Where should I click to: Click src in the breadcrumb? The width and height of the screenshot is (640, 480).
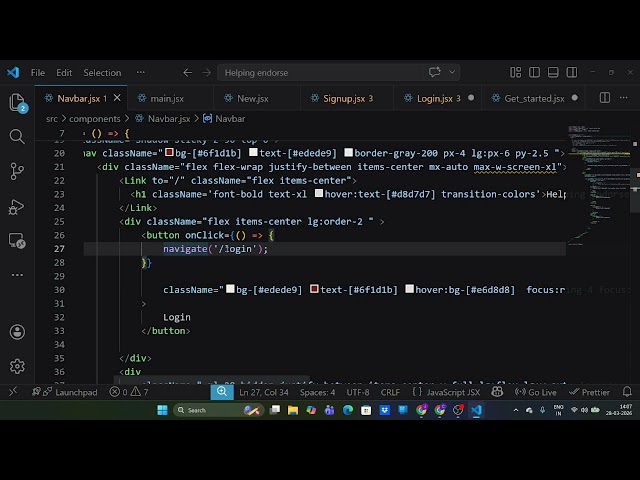(x=52, y=119)
